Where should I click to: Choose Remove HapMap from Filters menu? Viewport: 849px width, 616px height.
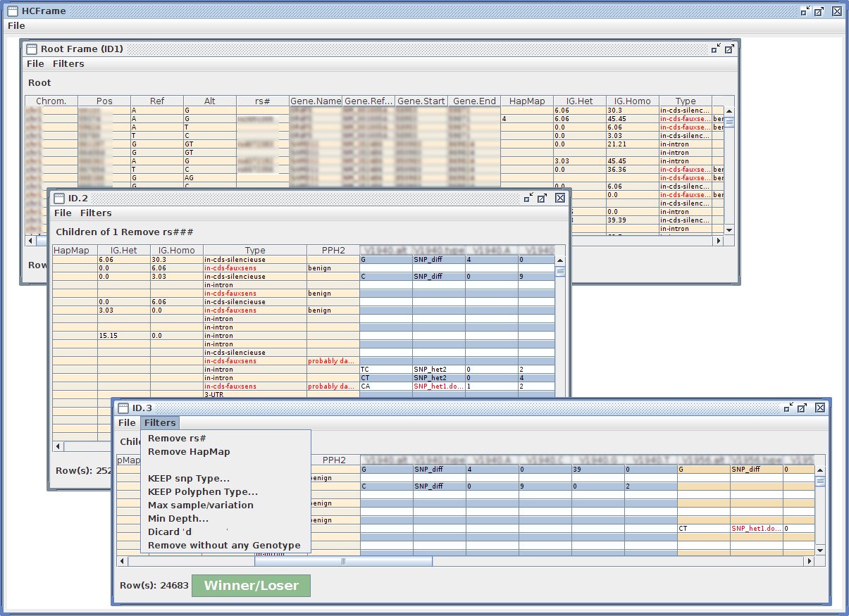pos(189,452)
